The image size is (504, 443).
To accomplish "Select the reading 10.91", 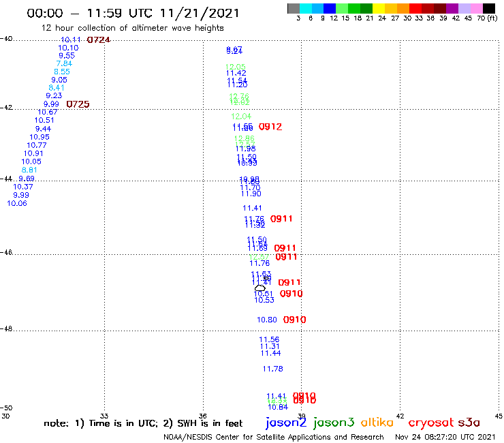I will click(x=33, y=153).
